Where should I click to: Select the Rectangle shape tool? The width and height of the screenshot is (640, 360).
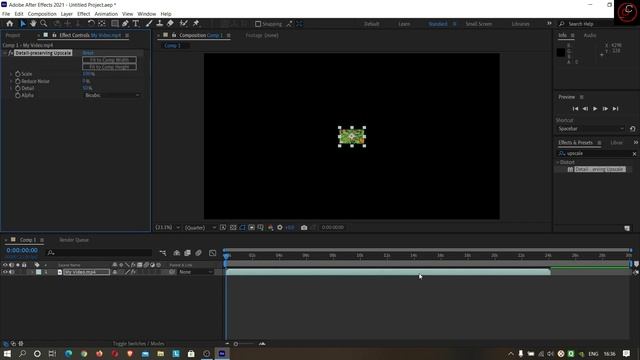[x=115, y=24]
